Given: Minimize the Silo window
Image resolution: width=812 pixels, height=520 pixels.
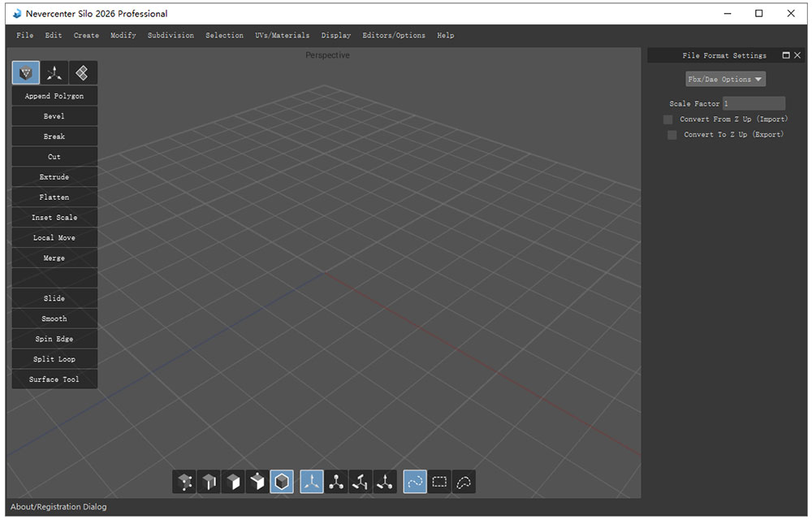Looking at the screenshot, I should [728, 14].
